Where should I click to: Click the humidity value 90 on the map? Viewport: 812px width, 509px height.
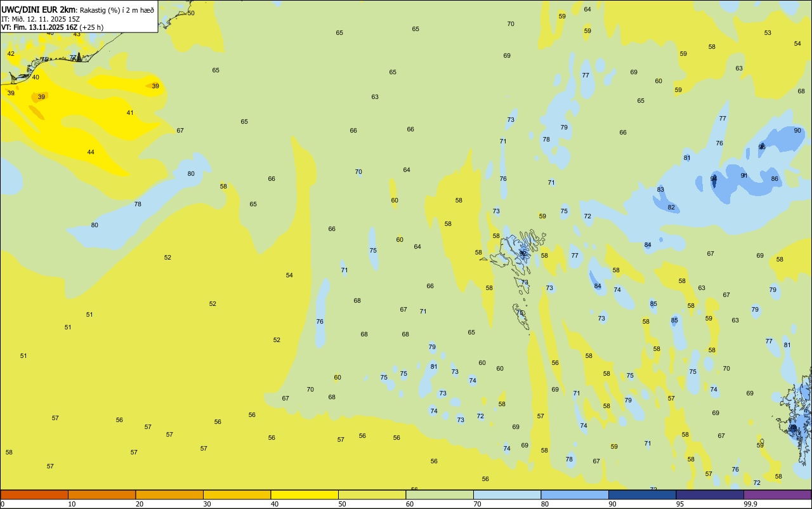[797, 131]
